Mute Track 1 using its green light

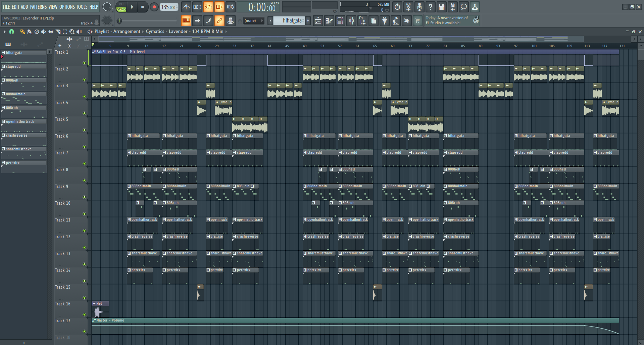pyautogui.click(x=84, y=63)
